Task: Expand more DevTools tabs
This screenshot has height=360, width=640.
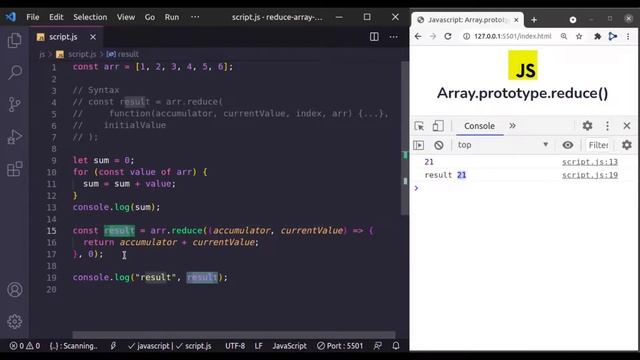Action: (x=512, y=126)
